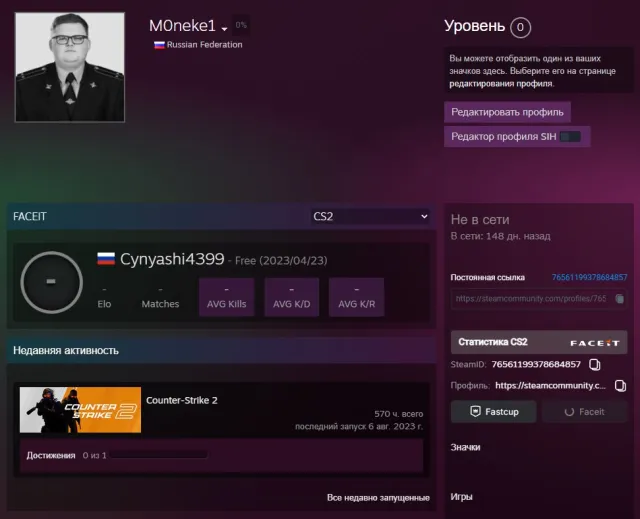Click the Не в сети status text
Screen dimensions: 640x519
pos(480,220)
